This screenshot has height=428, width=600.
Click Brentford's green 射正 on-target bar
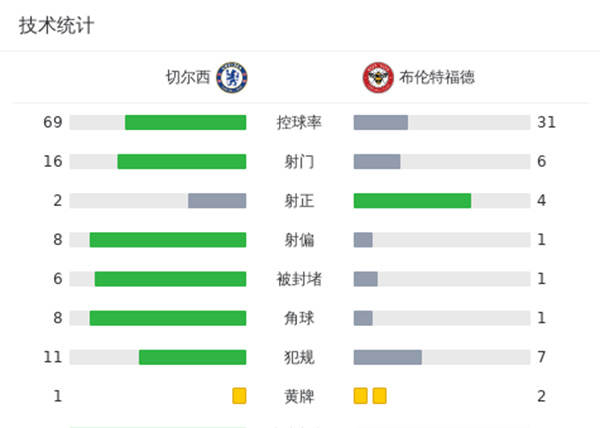click(x=412, y=200)
